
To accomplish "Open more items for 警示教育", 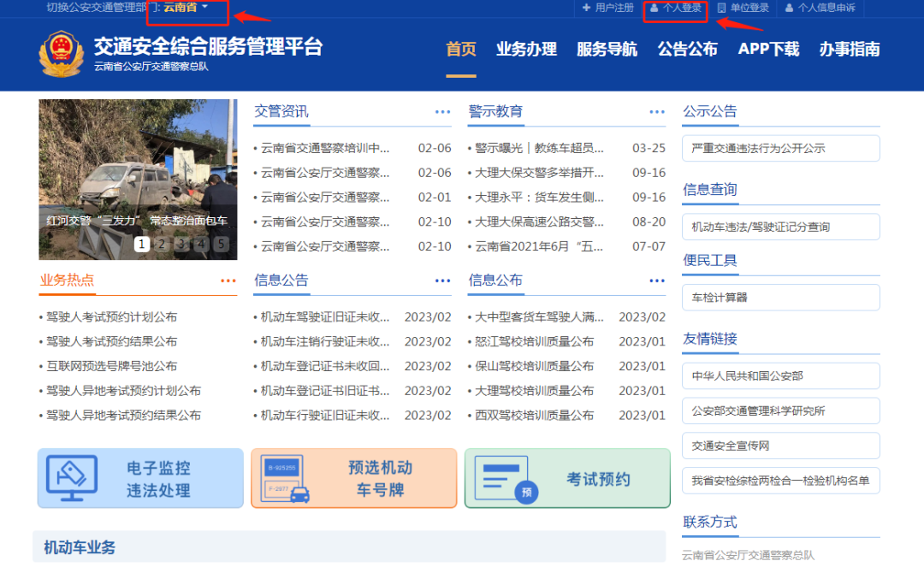I will tap(657, 112).
